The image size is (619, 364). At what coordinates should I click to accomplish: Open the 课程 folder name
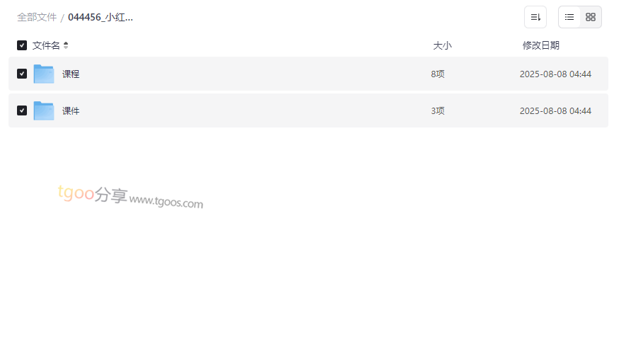pos(71,74)
